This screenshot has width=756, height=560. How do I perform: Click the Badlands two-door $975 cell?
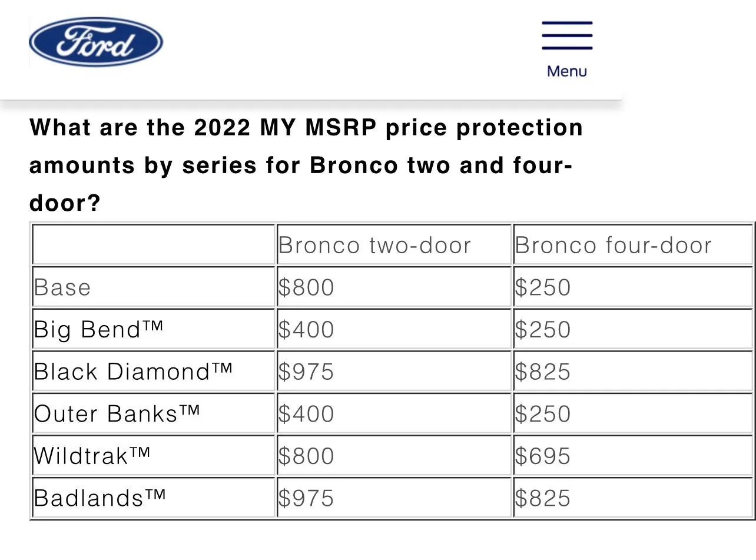pos(394,498)
